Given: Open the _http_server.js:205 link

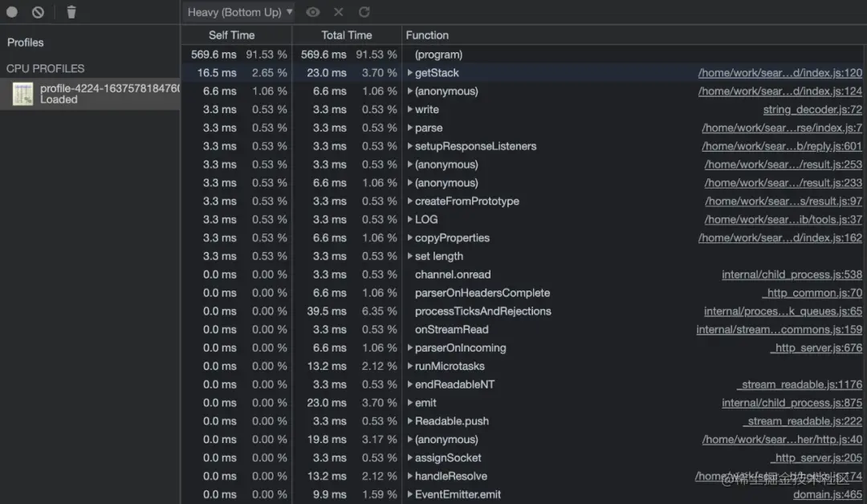Looking at the screenshot, I should point(816,457).
